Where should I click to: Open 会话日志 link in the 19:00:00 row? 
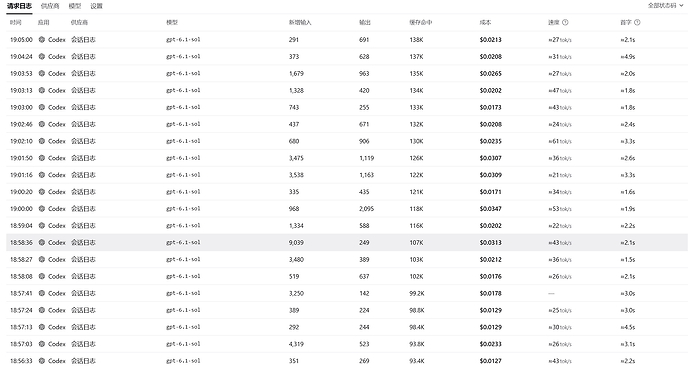coord(83,209)
